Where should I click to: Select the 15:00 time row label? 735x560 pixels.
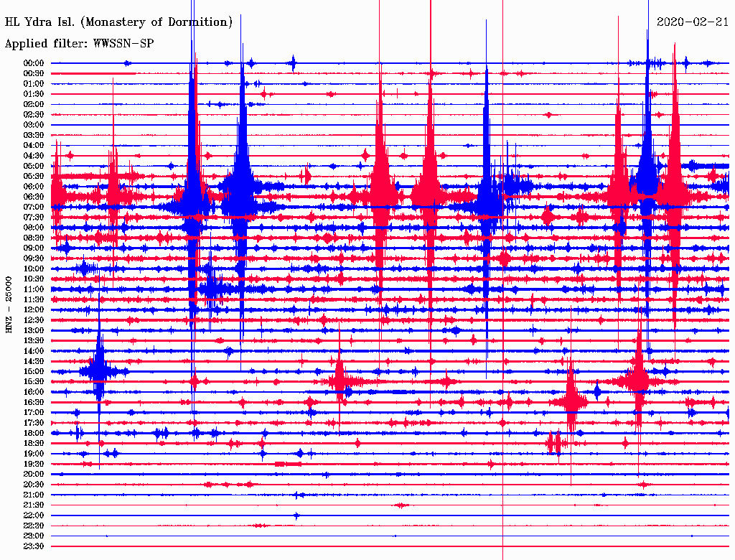pyautogui.click(x=34, y=371)
